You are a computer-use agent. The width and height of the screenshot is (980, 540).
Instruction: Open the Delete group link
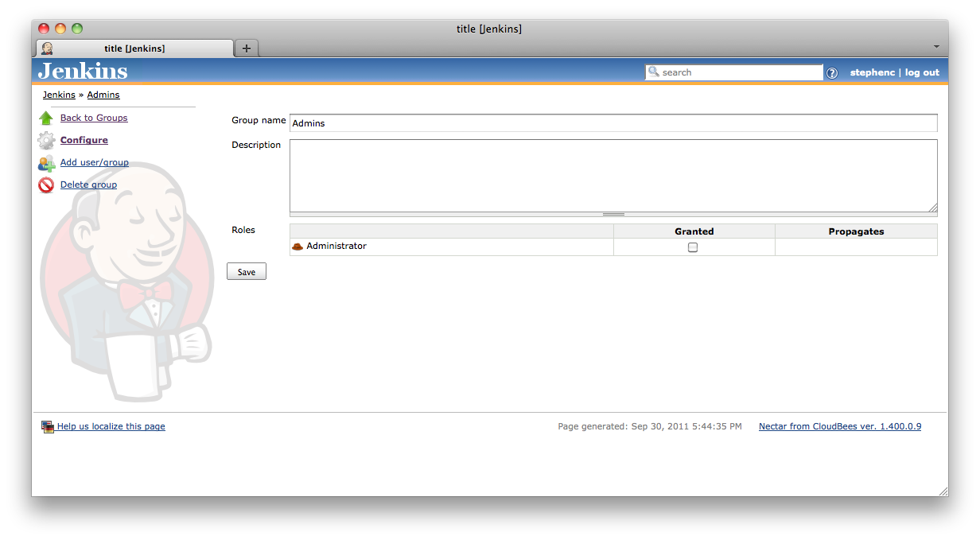pos(88,185)
